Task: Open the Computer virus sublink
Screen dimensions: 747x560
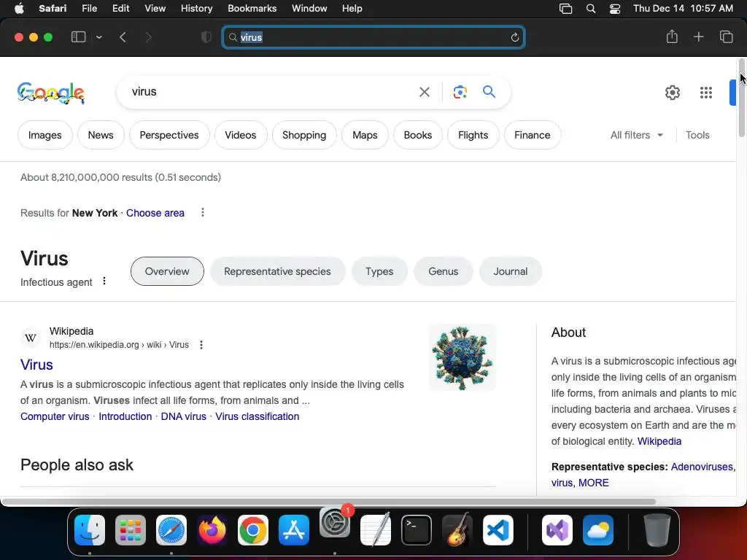Action: click(55, 416)
